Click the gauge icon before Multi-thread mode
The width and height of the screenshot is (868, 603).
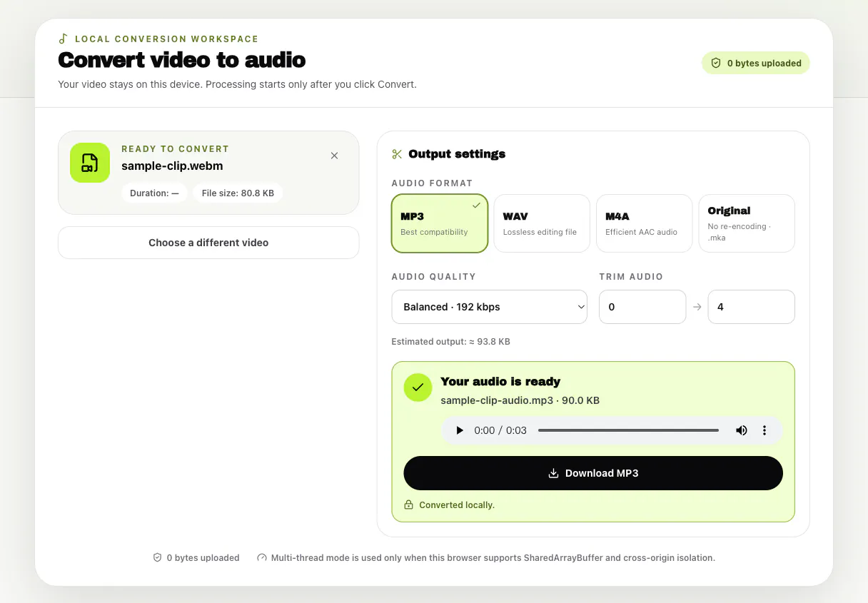262,557
